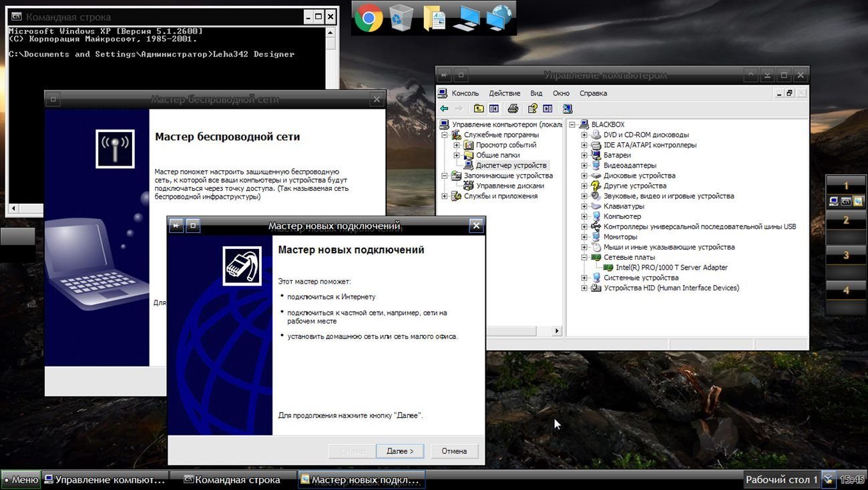Image resolution: width=868 pixels, height=490 pixels.
Task: Open the Справка menu
Action: pyautogui.click(x=593, y=93)
